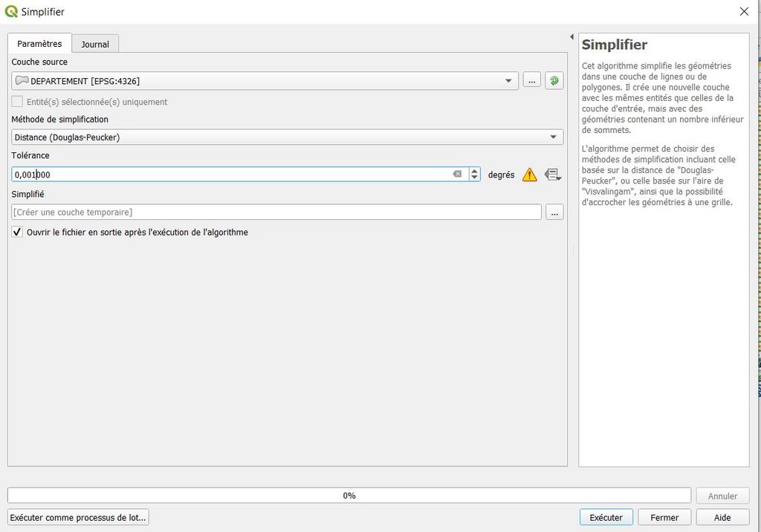
Task: Click the Fermer button
Action: point(664,517)
